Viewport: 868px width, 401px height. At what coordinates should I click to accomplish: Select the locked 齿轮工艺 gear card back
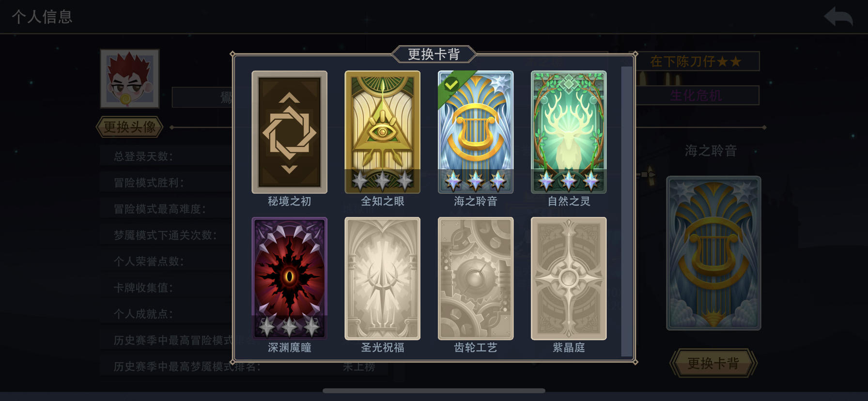(x=475, y=278)
